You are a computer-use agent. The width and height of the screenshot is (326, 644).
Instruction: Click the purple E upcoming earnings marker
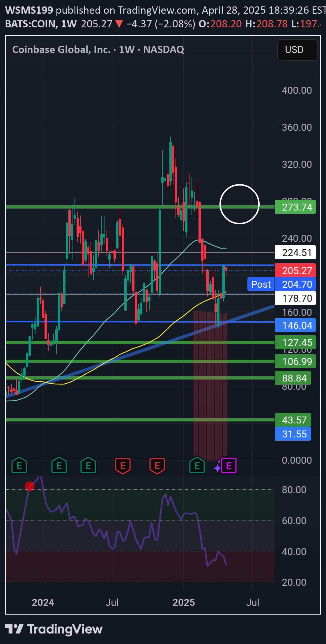(x=229, y=466)
